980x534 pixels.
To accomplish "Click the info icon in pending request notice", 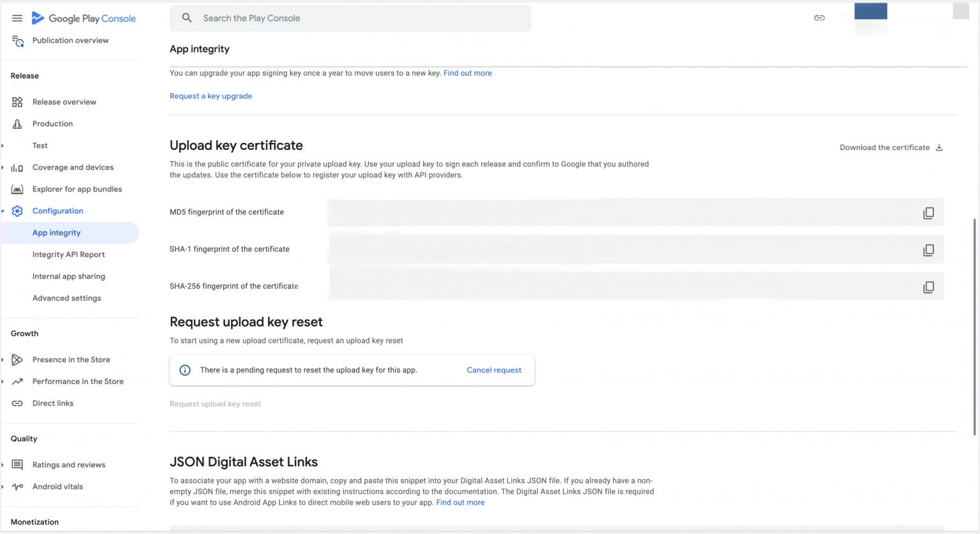I will coord(185,370).
